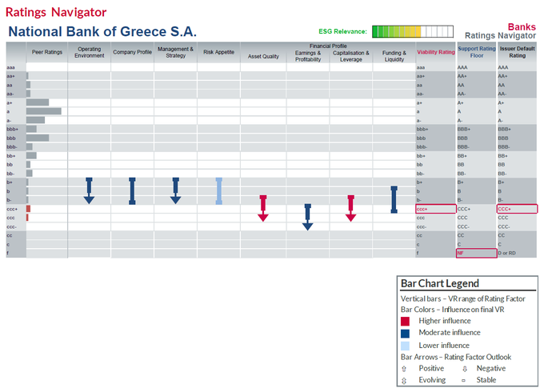
Task: Select the highlighted CCC+ Issuer Default Rating box
Action: 517,209
